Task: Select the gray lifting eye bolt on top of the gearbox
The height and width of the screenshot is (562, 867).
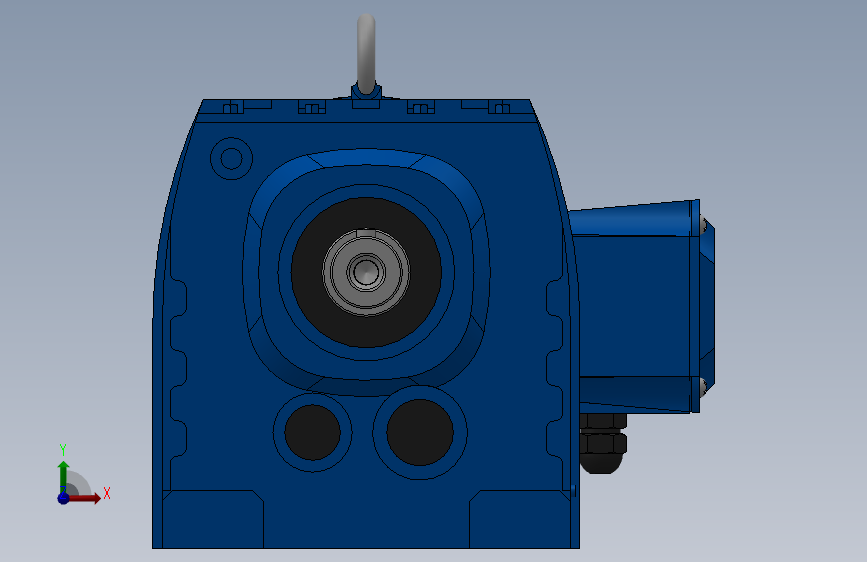Action: coord(366,54)
